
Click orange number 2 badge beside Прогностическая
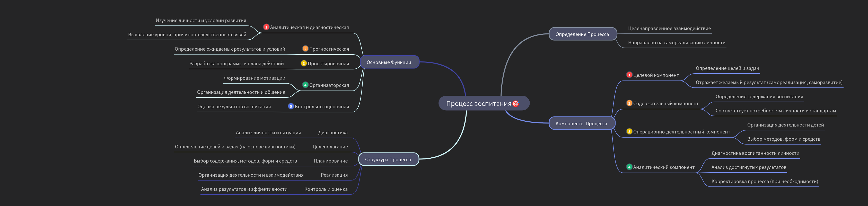305,49
